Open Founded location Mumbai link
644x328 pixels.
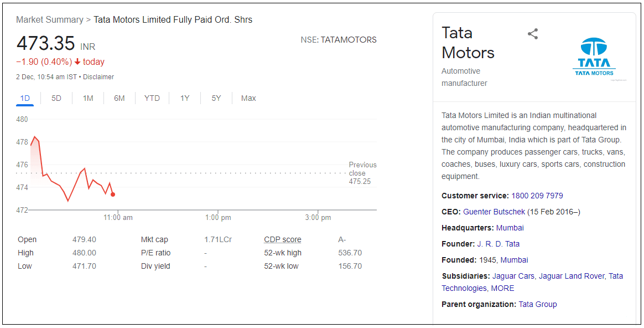pos(514,260)
